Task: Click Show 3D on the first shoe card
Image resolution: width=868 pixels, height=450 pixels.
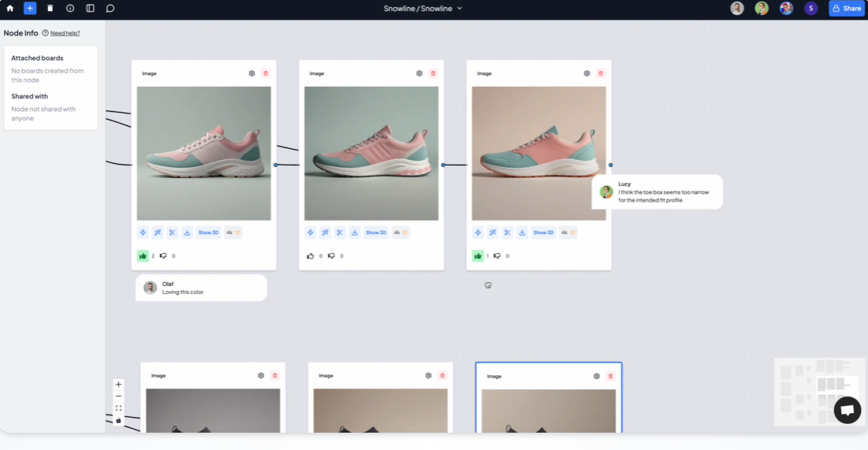Action: pyautogui.click(x=208, y=232)
